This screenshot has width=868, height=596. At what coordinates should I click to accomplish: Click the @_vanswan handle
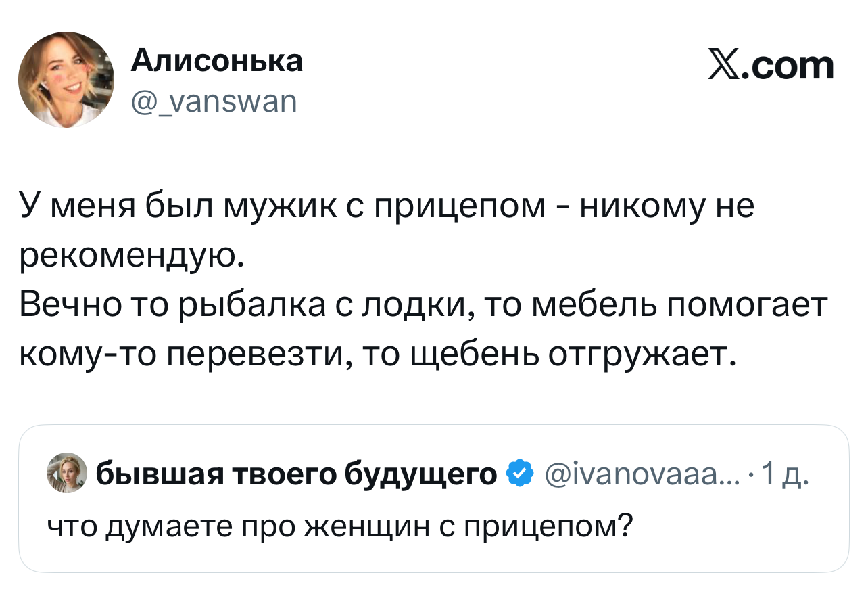tap(213, 101)
